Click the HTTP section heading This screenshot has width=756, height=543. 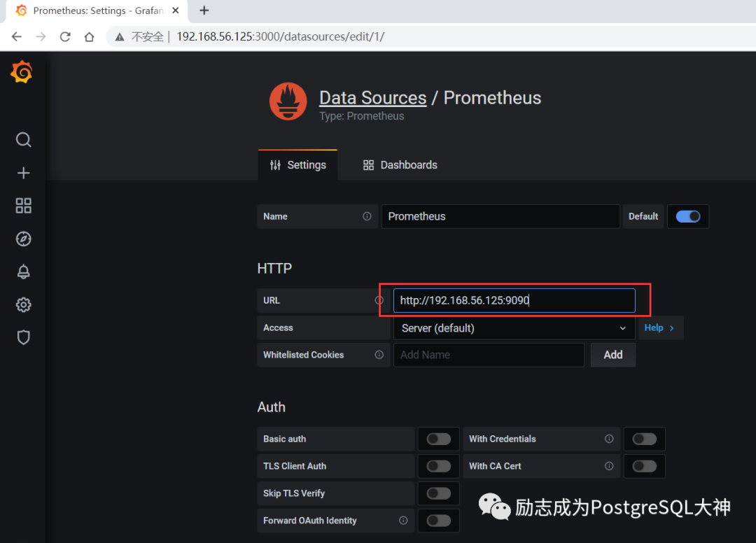(274, 269)
